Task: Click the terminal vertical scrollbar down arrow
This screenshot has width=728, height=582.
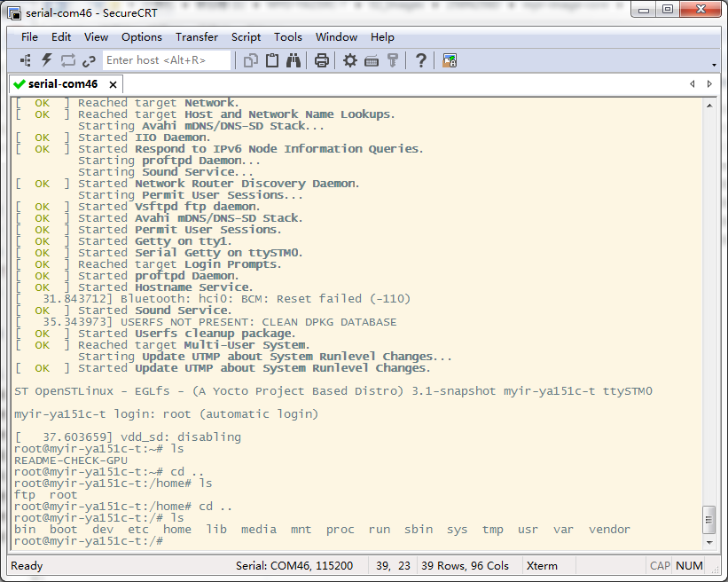Action: point(708,543)
